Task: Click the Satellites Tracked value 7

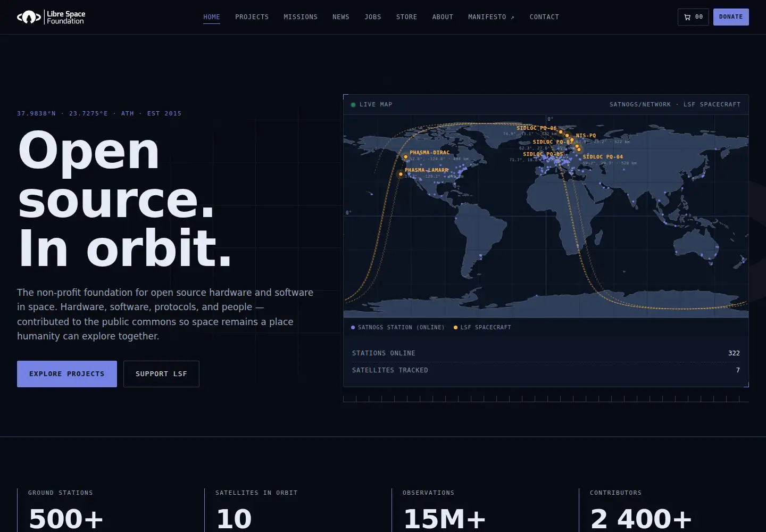Action: [738, 370]
